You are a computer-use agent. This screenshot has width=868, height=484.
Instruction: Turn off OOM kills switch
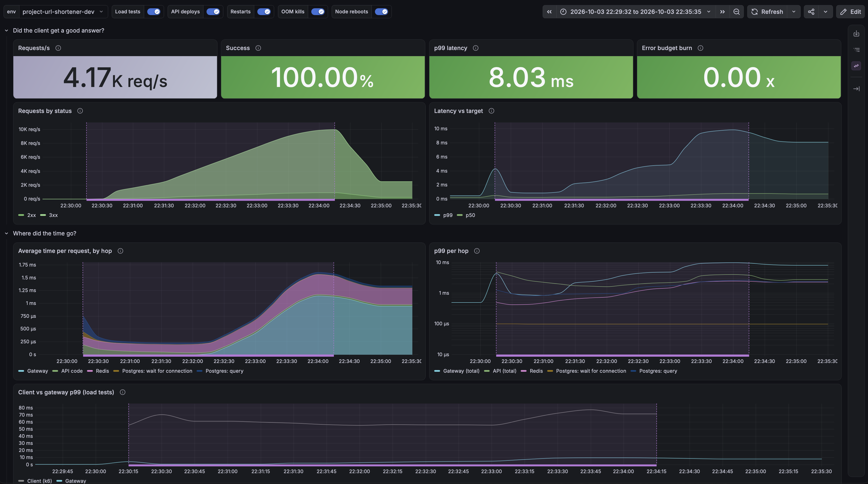point(318,11)
